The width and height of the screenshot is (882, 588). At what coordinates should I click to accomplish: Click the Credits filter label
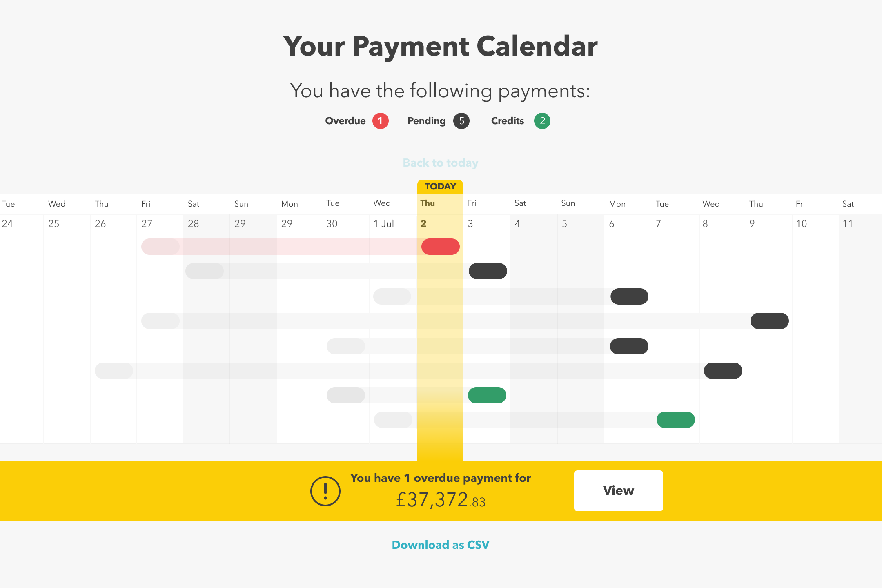click(508, 121)
